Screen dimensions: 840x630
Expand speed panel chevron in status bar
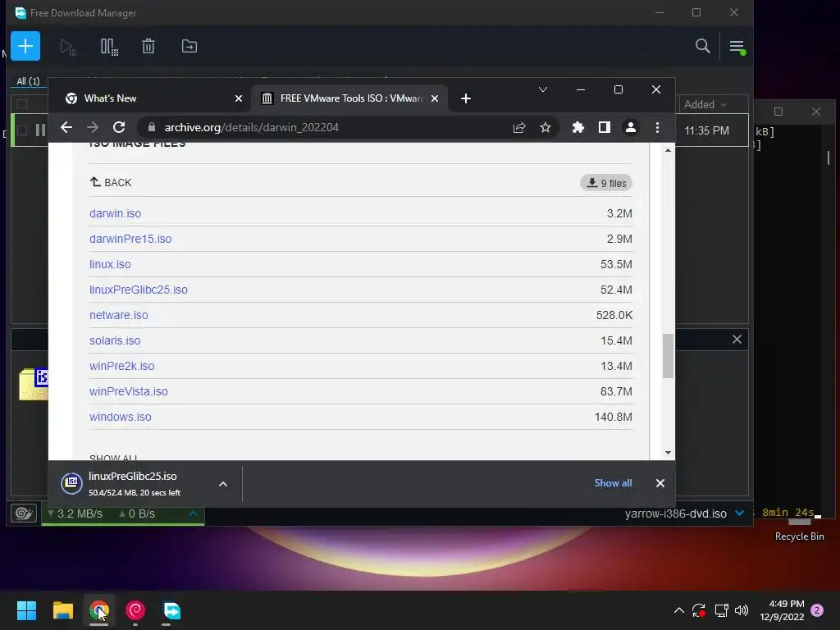194,514
